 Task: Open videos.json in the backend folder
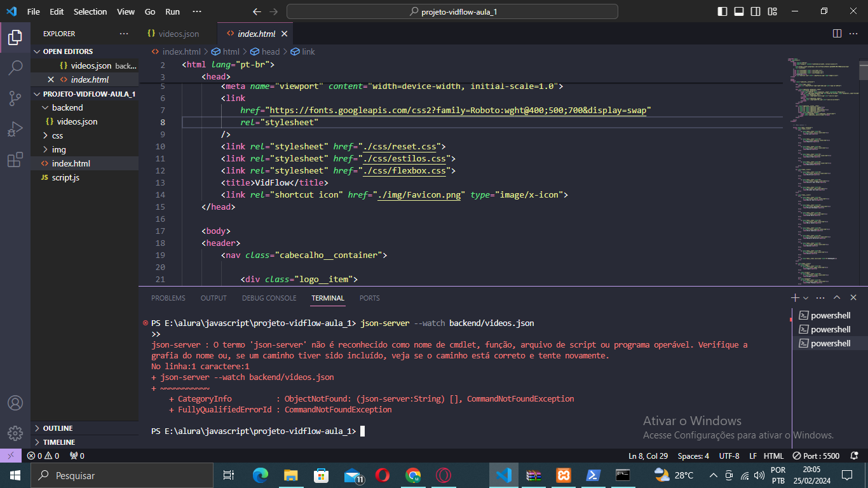(x=85, y=121)
